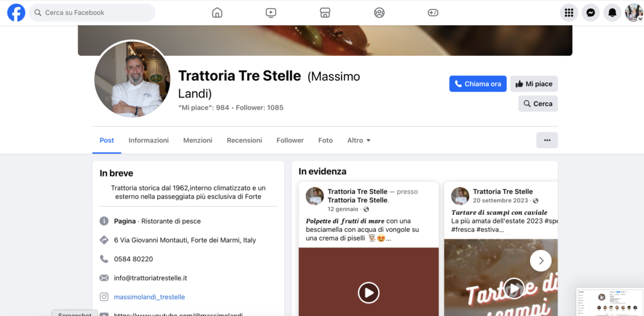Open the Video tab icon
Viewport: 644px width, 316px height.
(x=270, y=13)
